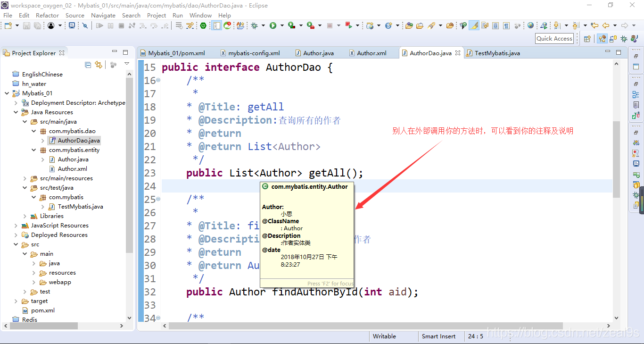Open the Run button dropdown arrow

point(282,25)
